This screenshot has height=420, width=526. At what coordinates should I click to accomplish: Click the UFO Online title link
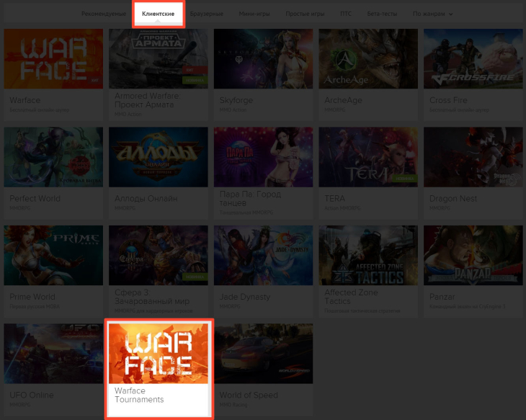(32, 396)
